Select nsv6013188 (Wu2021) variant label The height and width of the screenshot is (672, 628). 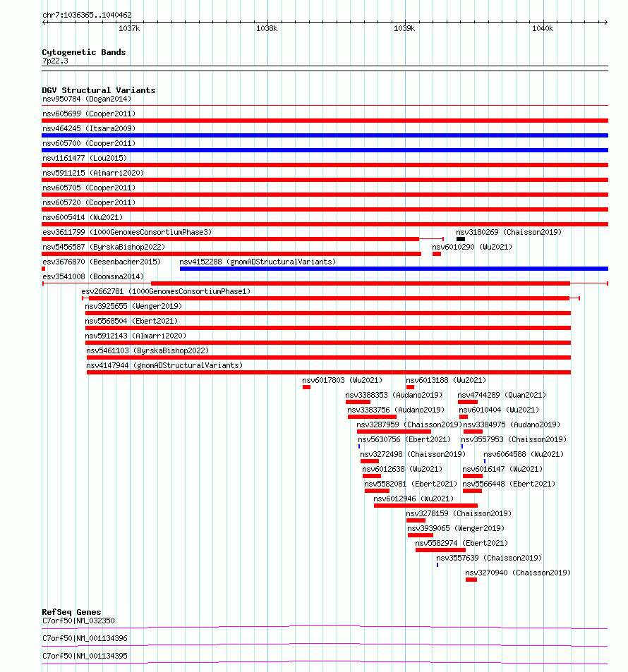click(x=446, y=381)
